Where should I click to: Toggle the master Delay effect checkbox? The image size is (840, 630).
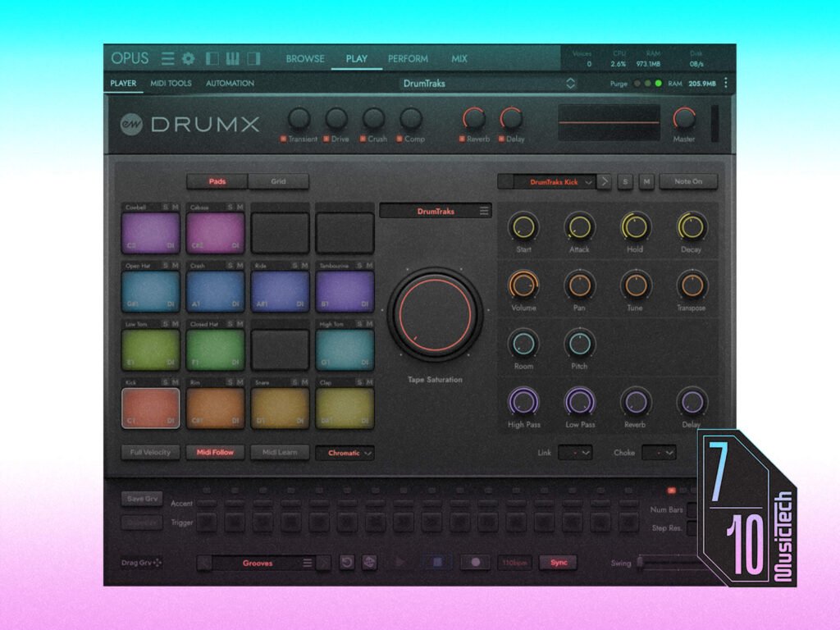click(x=501, y=139)
